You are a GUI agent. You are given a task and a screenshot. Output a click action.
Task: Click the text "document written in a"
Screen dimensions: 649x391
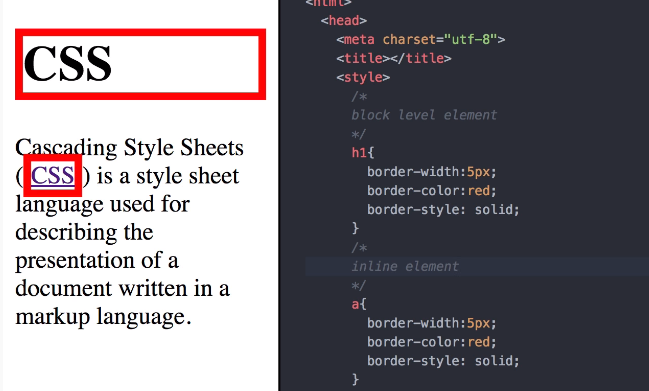[123, 288]
